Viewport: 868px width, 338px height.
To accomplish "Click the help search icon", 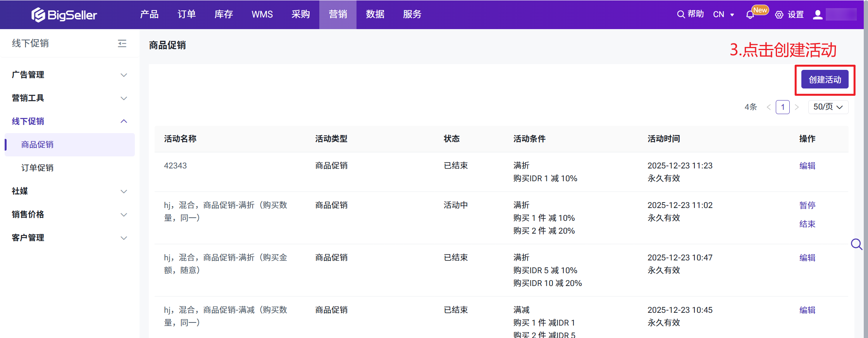I will pos(680,14).
